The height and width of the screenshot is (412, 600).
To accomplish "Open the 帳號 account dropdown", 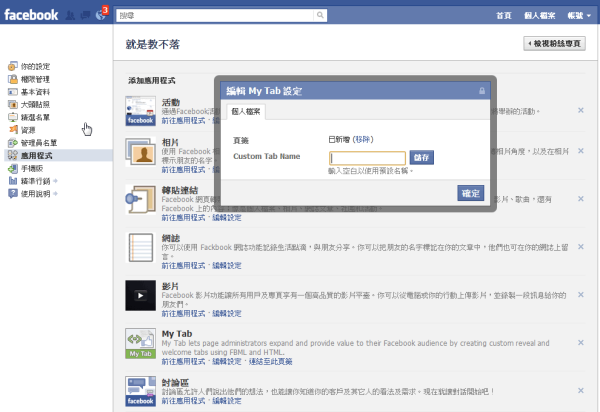I will tap(579, 15).
